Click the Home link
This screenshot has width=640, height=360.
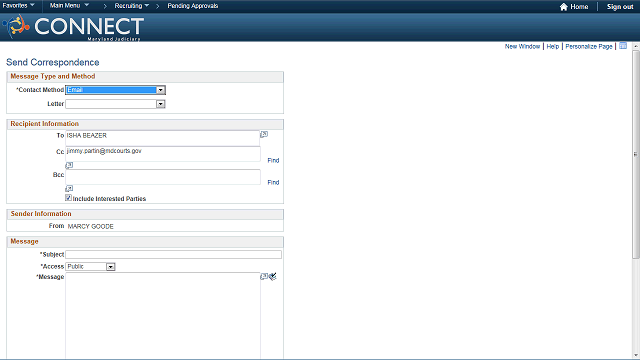click(579, 7)
